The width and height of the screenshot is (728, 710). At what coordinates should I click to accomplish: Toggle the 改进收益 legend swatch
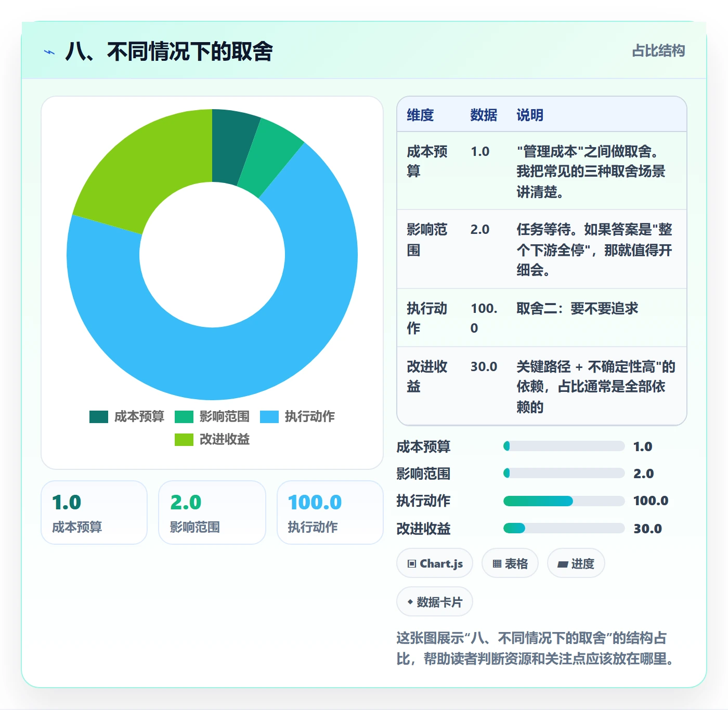[184, 440]
